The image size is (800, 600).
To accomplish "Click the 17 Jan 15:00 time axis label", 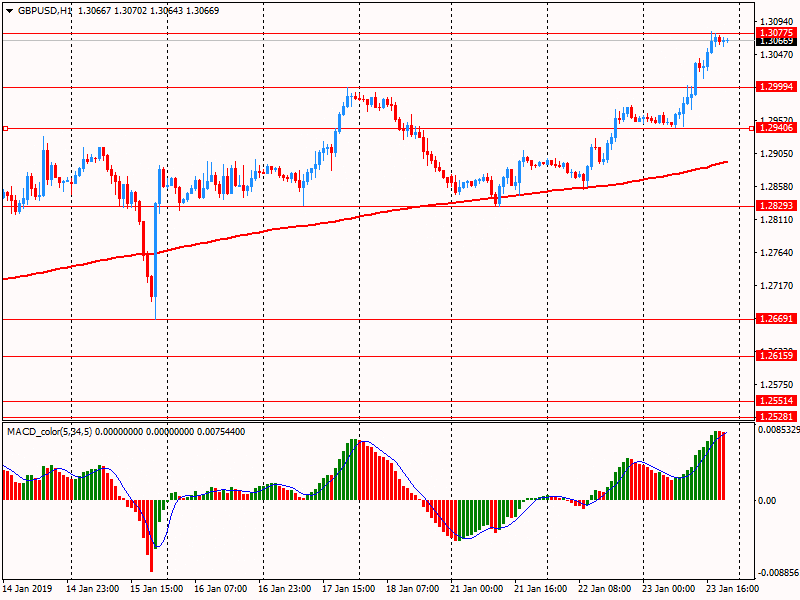I will (x=349, y=588).
